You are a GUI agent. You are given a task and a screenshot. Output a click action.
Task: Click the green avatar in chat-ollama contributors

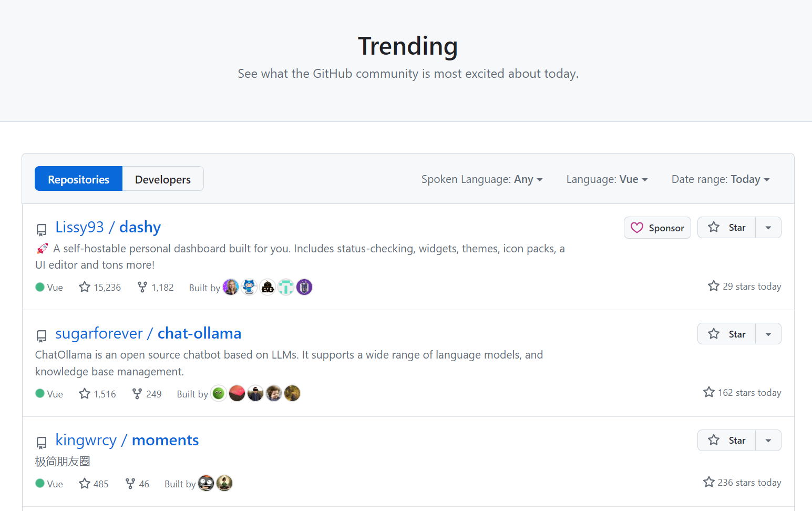pyautogui.click(x=219, y=393)
